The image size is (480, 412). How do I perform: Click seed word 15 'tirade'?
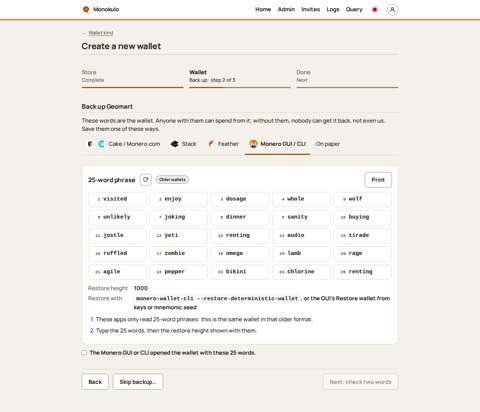point(362,235)
